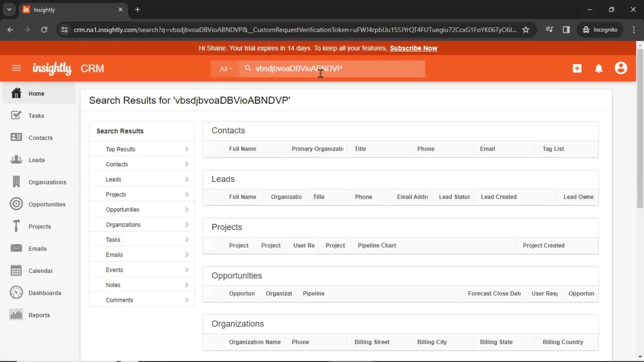Click the user account profile icon

point(621,68)
